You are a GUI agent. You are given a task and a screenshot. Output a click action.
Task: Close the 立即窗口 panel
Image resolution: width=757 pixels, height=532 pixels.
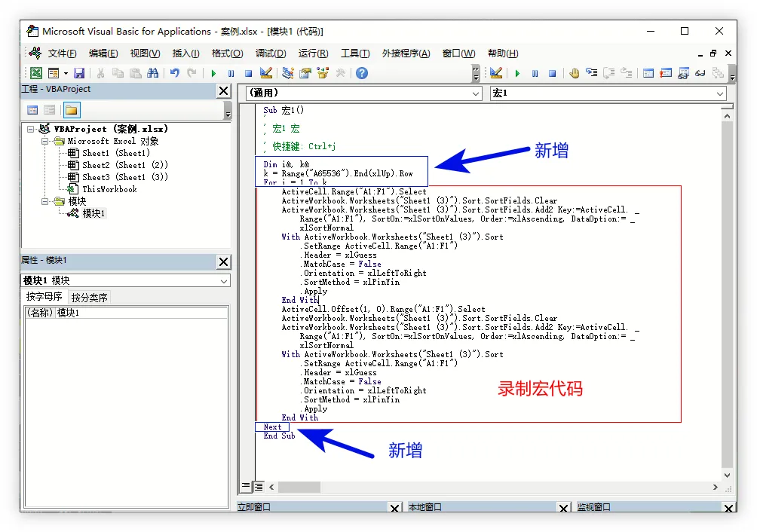[395, 508]
